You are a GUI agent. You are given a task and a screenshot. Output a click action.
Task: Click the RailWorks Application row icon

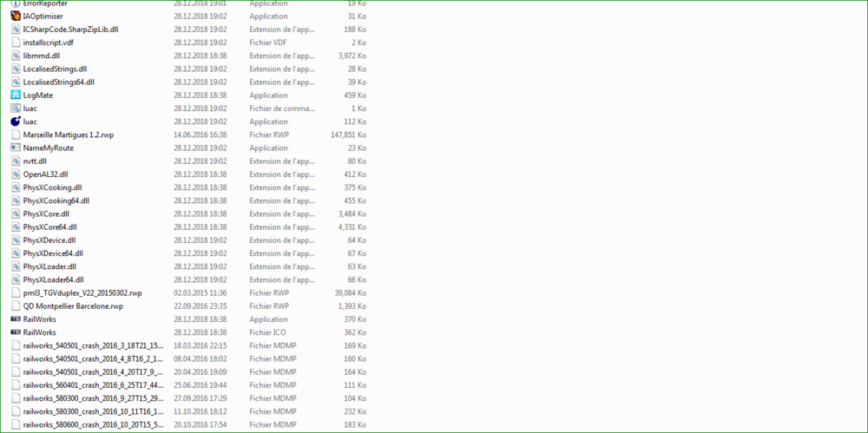(16, 319)
